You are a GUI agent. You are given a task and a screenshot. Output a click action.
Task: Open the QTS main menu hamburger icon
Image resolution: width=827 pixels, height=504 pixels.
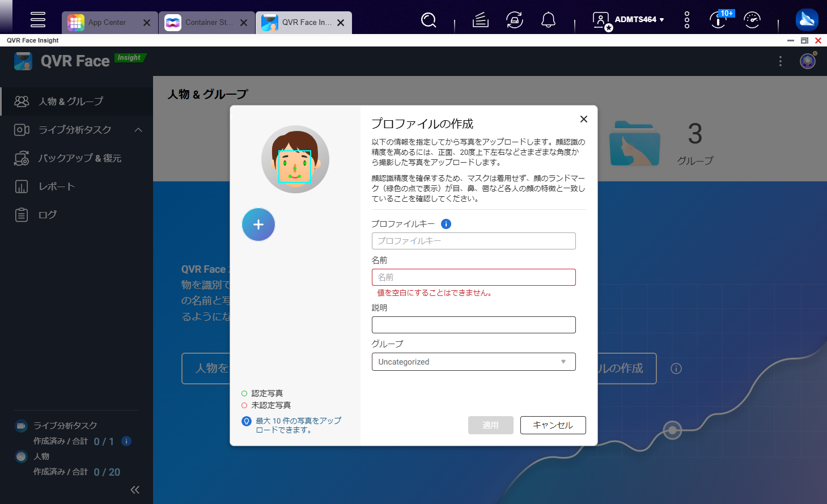click(x=38, y=20)
